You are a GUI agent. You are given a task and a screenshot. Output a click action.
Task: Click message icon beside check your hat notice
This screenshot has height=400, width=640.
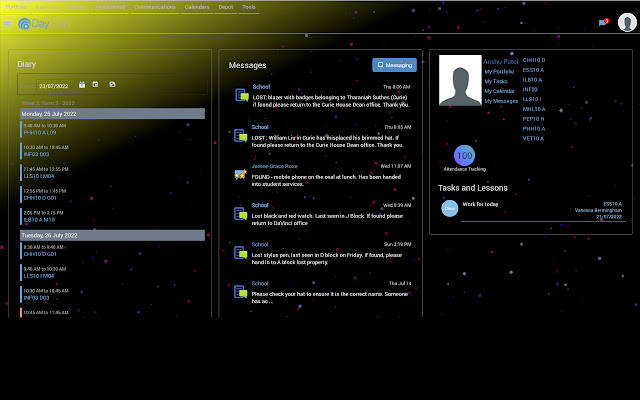[240, 292]
